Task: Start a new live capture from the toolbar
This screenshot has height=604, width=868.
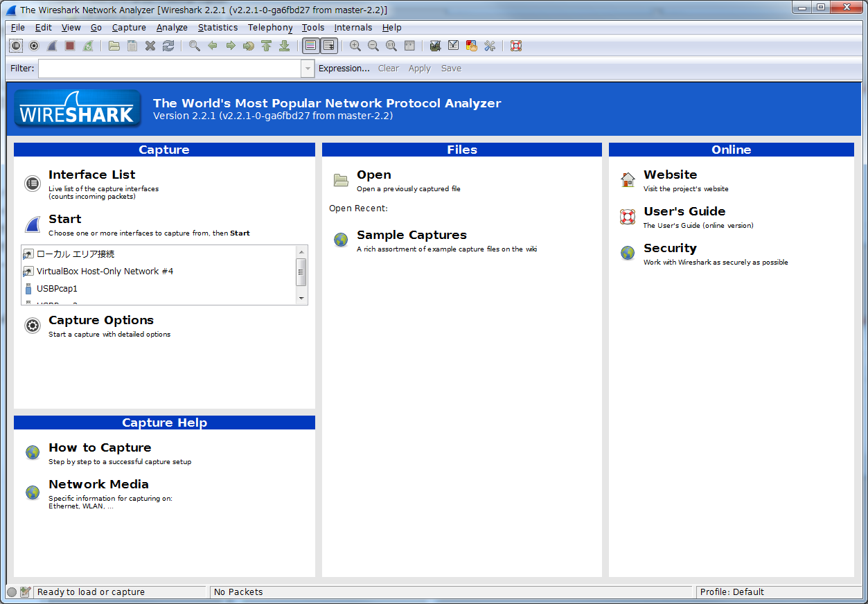Action: pos(52,46)
